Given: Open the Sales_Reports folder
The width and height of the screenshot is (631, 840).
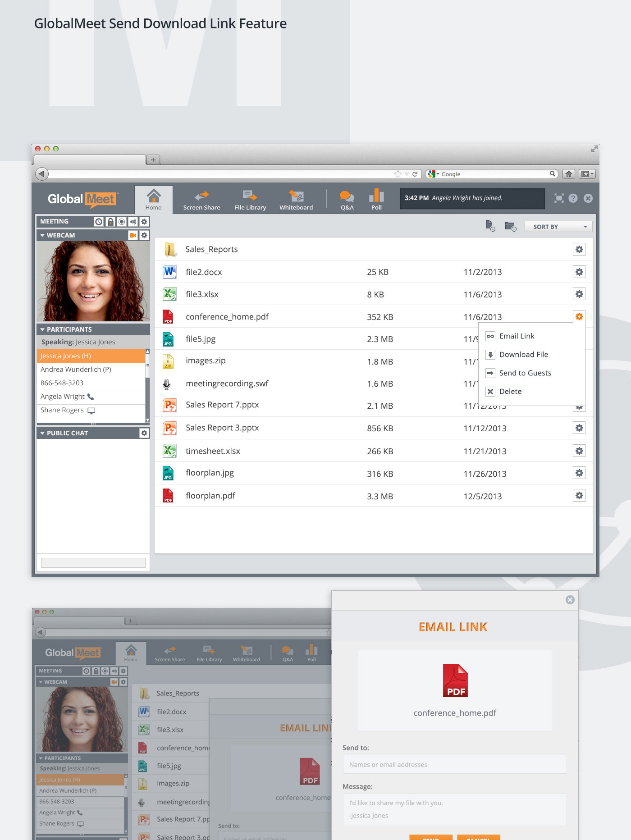Looking at the screenshot, I should tap(211, 249).
